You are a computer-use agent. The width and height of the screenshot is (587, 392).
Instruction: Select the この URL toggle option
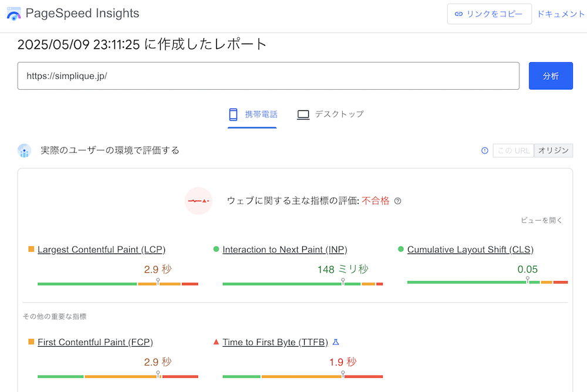pyautogui.click(x=513, y=150)
